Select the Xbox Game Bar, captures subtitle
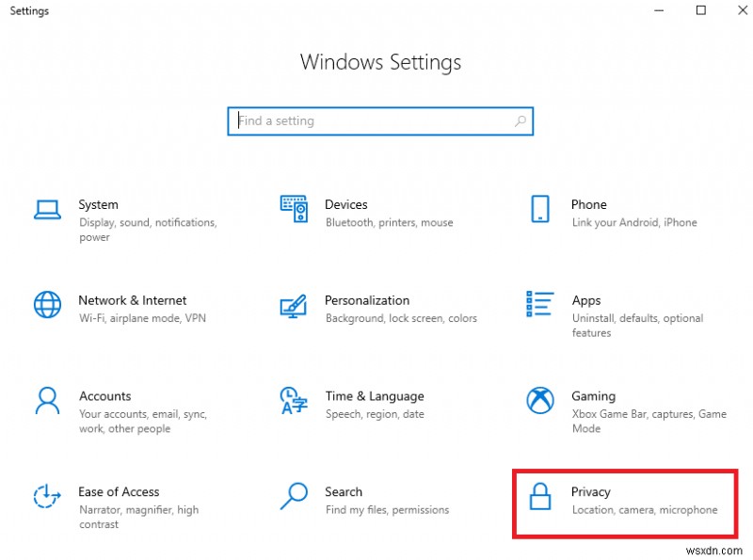753x560 pixels. coord(649,414)
